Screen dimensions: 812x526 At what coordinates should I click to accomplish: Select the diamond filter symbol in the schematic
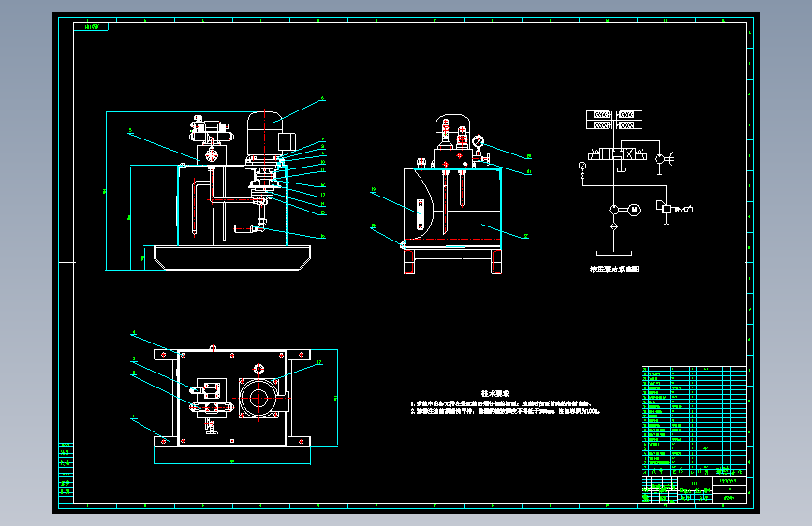click(613, 226)
